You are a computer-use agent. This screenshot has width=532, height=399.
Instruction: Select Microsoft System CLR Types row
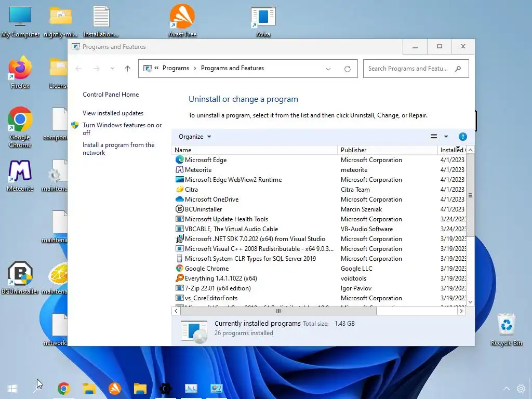coord(319,259)
